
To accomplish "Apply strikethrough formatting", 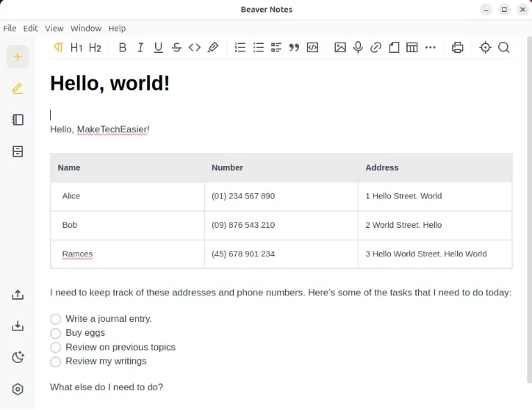I will [176, 48].
